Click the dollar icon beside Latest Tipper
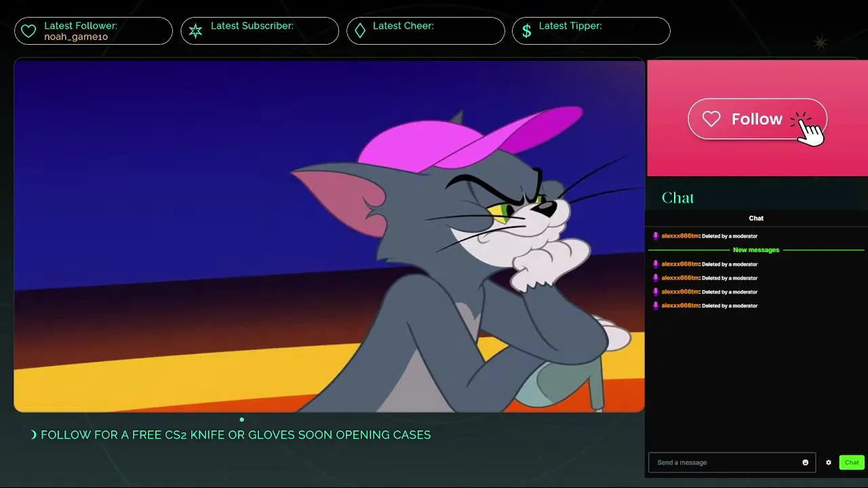Screen dimensions: 868x488 click(x=527, y=31)
